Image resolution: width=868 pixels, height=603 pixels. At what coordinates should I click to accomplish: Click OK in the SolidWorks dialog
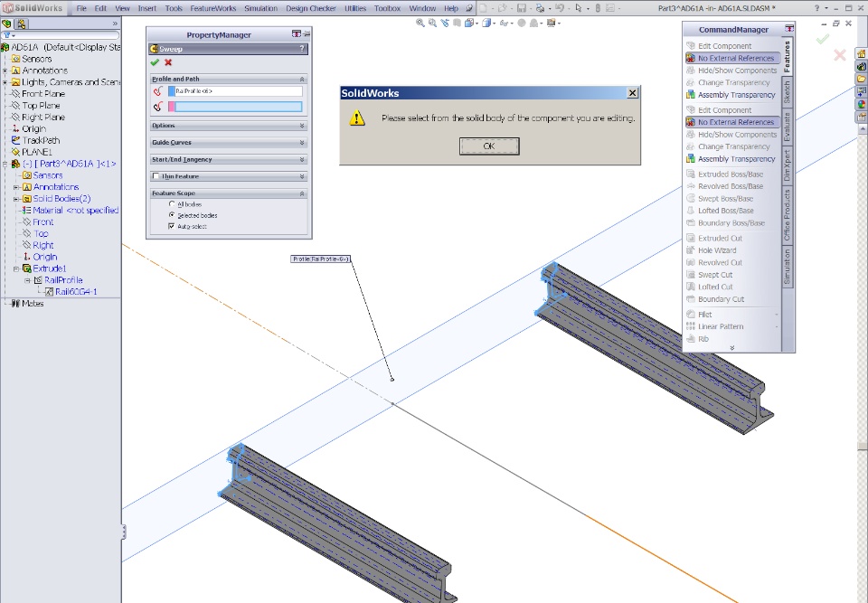point(489,146)
